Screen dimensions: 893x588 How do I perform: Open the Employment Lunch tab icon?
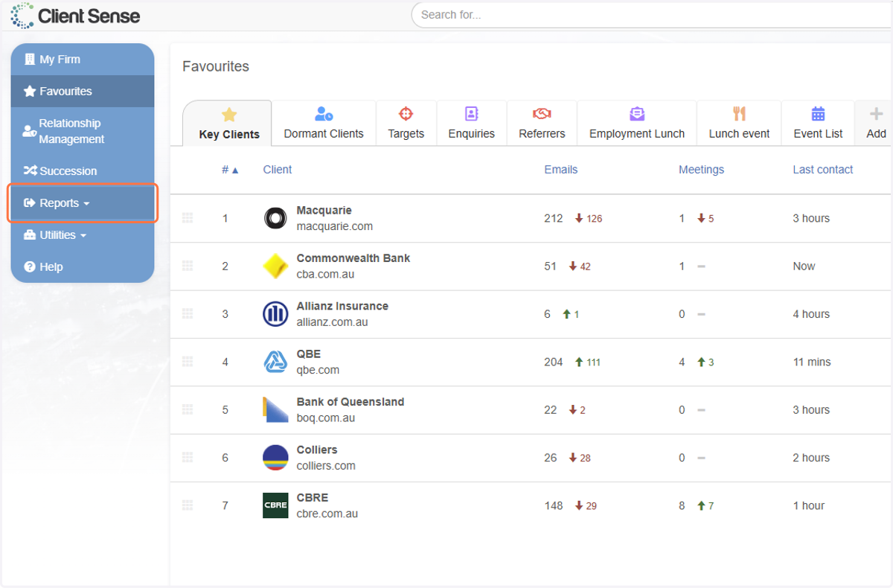pyautogui.click(x=637, y=114)
